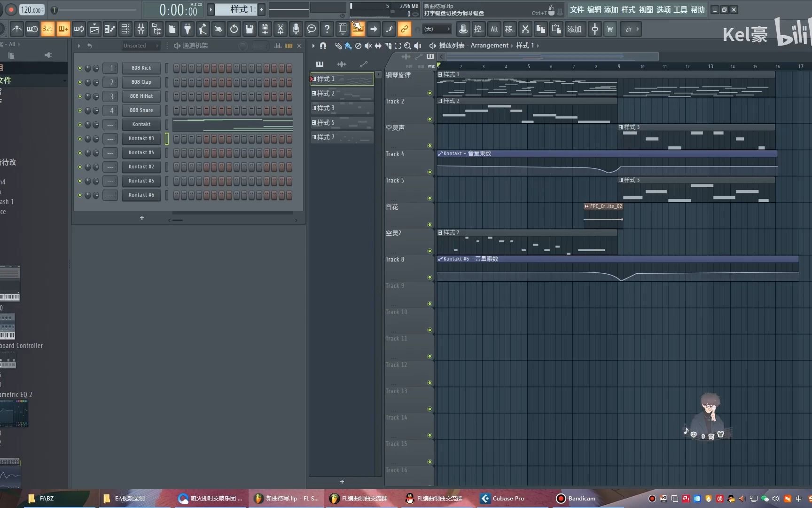The image size is (812, 508).
Task: Select the playlist zoom magnifier tool
Action: tap(407, 46)
